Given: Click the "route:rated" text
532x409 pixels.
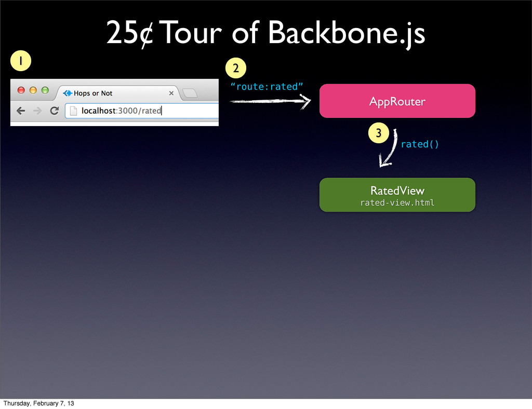Looking at the screenshot, I should 267,87.
